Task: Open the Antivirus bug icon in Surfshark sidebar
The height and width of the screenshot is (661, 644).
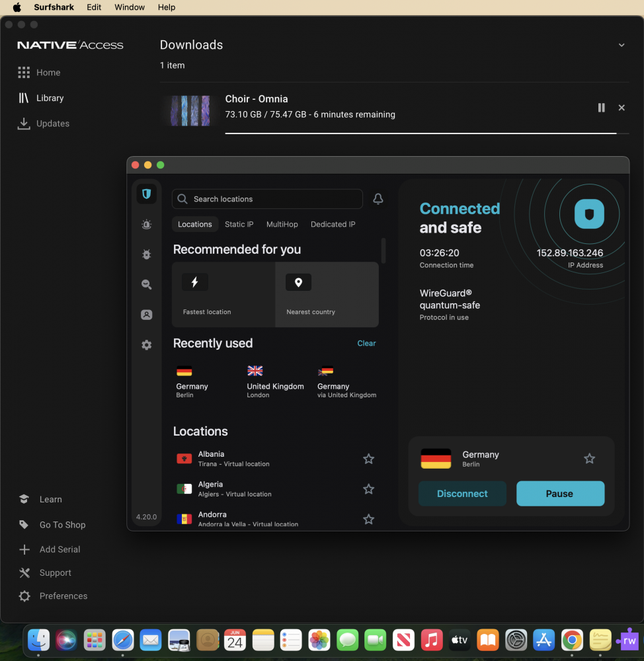Action: (x=146, y=254)
